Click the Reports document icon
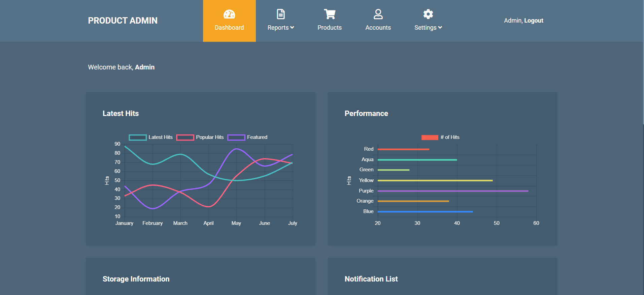Image resolution: width=644 pixels, height=295 pixels. pos(280,14)
